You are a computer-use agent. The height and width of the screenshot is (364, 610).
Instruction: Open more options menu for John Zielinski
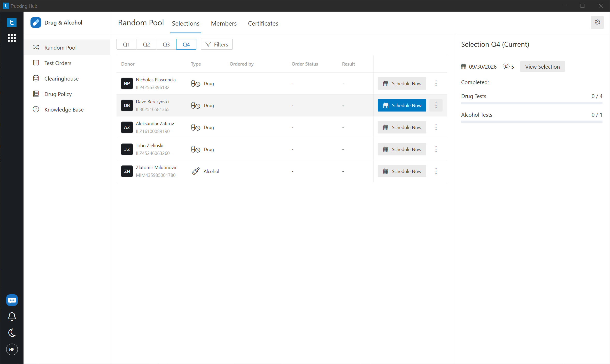click(436, 149)
